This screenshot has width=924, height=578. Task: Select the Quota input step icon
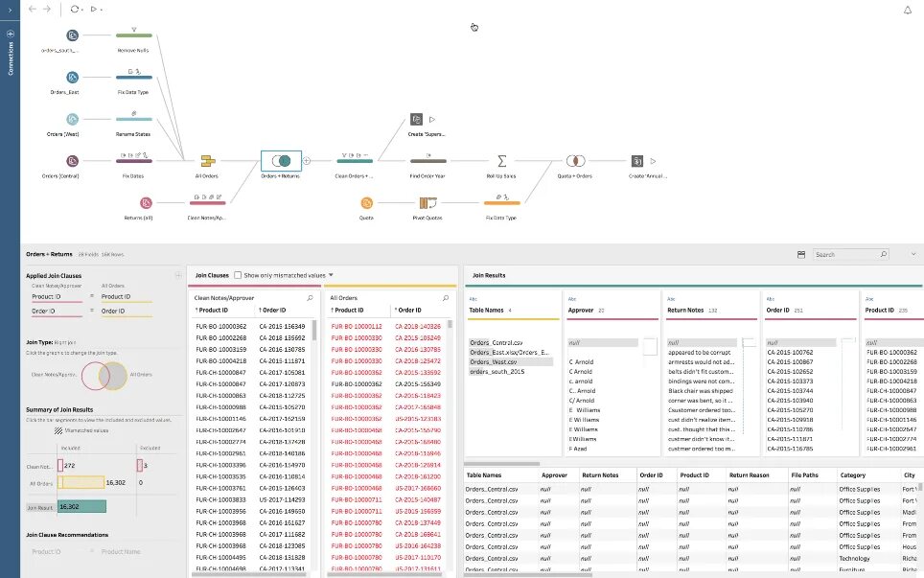click(x=366, y=202)
